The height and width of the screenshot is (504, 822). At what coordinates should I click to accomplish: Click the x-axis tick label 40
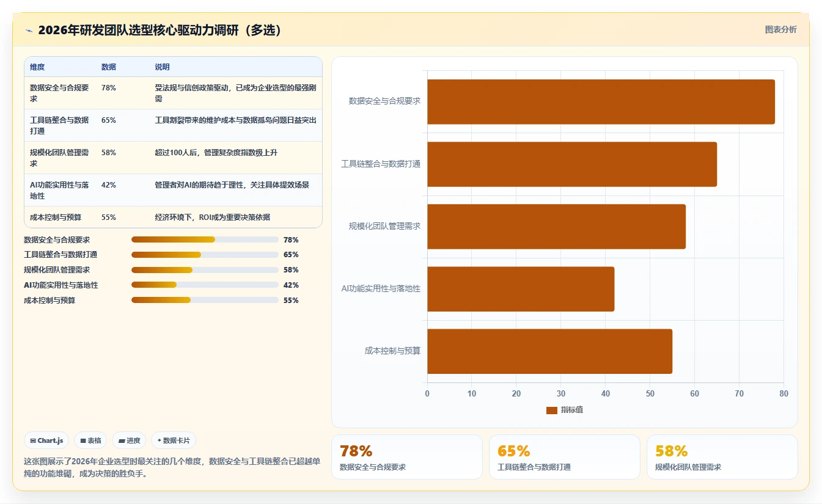(x=606, y=394)
